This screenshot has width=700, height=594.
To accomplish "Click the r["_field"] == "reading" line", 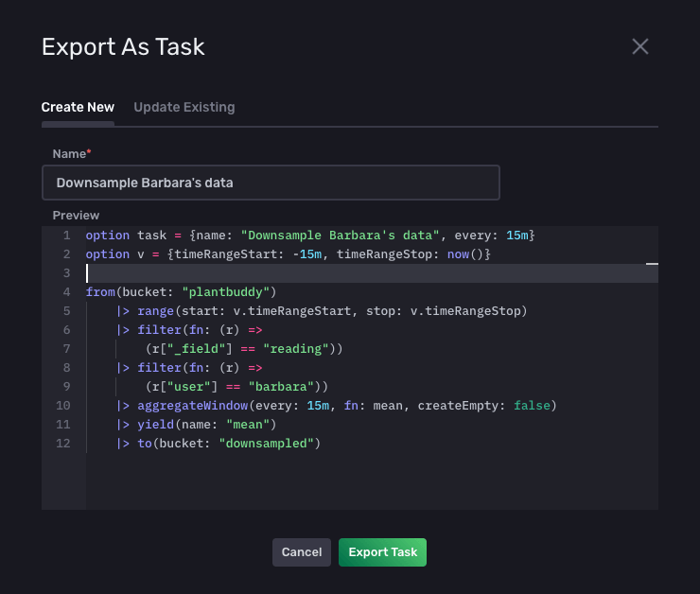I will pos(244,348).
